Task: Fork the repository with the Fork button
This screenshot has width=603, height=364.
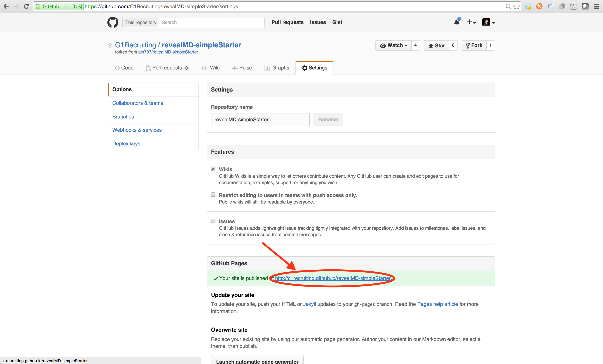Action: pyautogui.click(x=474, y=46)
